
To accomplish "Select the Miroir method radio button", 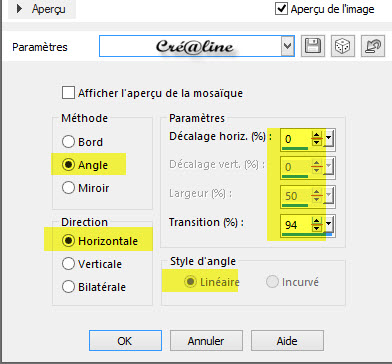I will [68, 188].
